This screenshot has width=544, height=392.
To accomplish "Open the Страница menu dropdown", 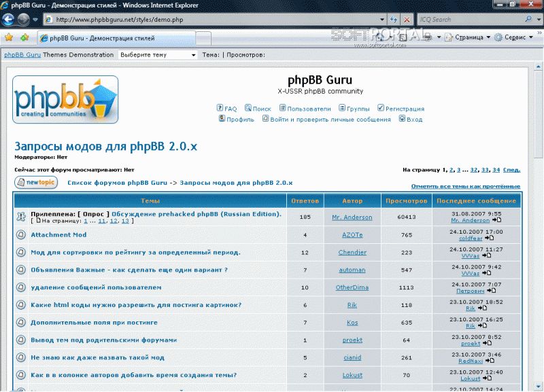I will click(468, 37).
